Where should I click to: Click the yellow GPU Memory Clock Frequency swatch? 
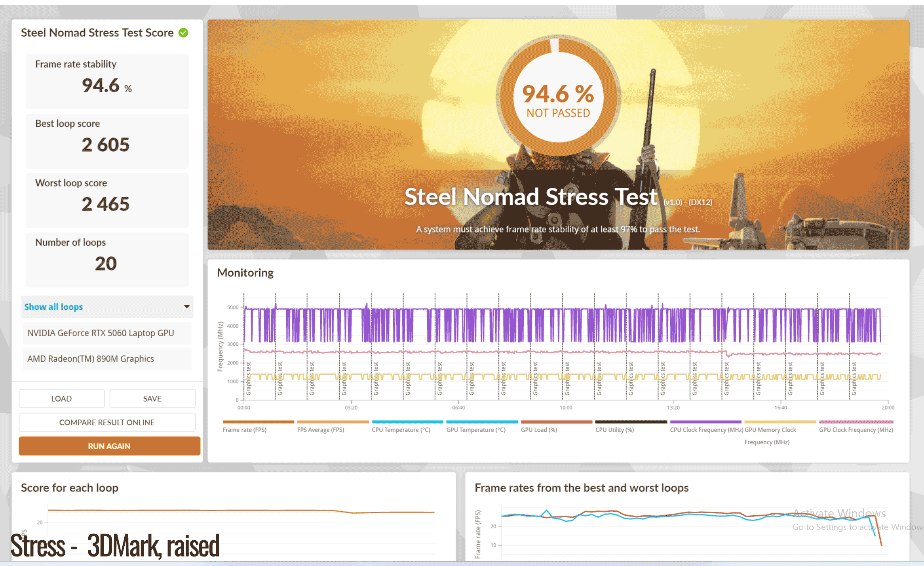pos(780,422)
